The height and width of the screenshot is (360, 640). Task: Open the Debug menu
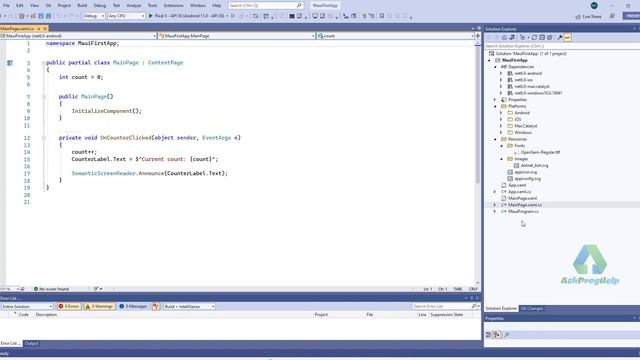point(100,5)
